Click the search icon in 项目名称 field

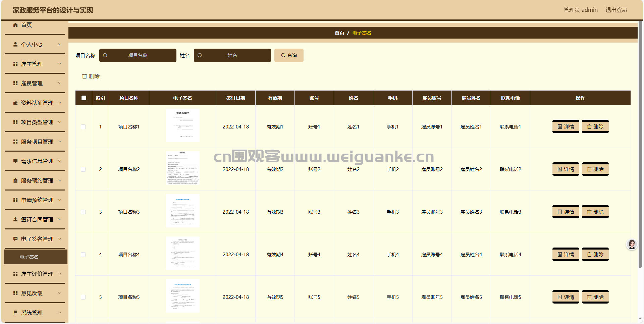tap(105, 55)
